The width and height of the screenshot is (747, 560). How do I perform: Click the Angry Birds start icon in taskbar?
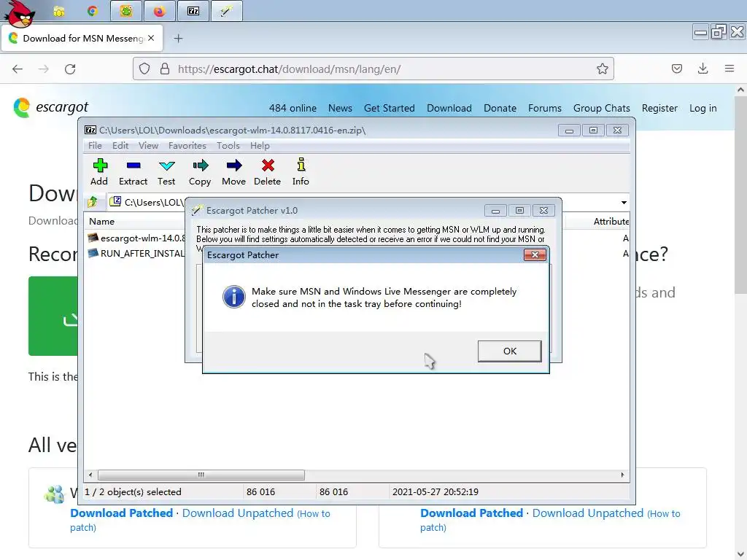coord(20,13)
